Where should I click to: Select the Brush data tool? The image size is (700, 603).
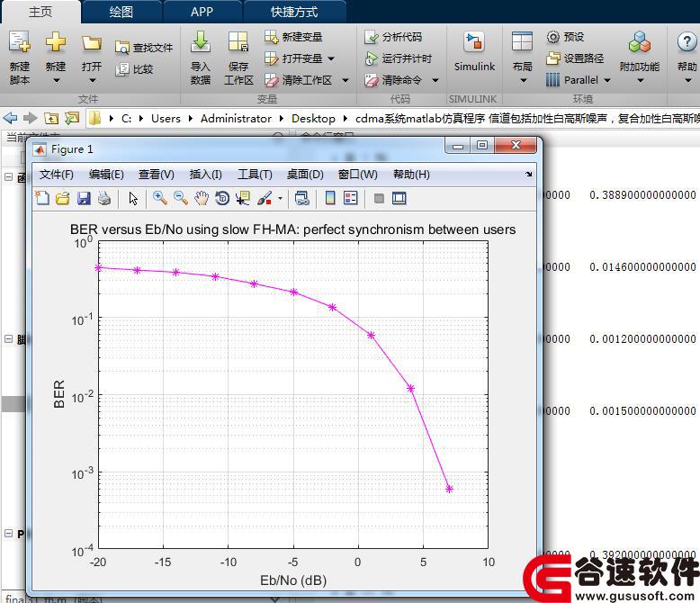click(265, 198)
